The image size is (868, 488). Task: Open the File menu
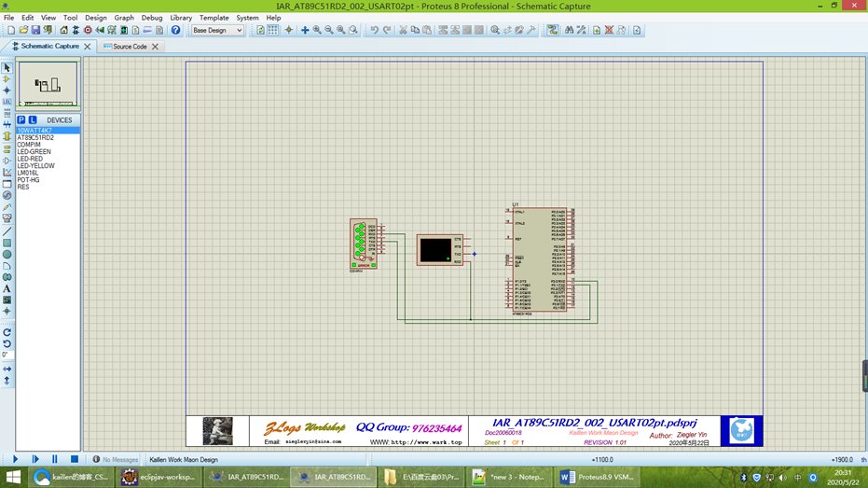pos(9,18)
